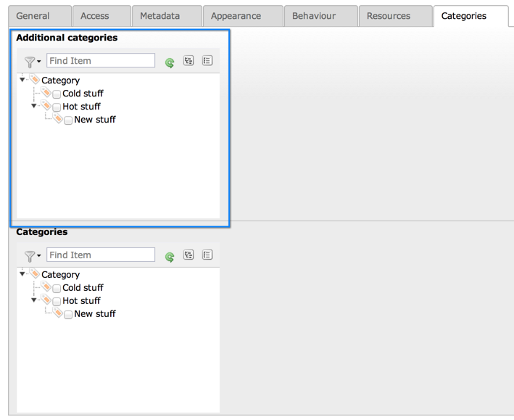Click tree view icon in lower Categories toolbar
This screenshot has height=420, width=514.
tap(188, 255)
